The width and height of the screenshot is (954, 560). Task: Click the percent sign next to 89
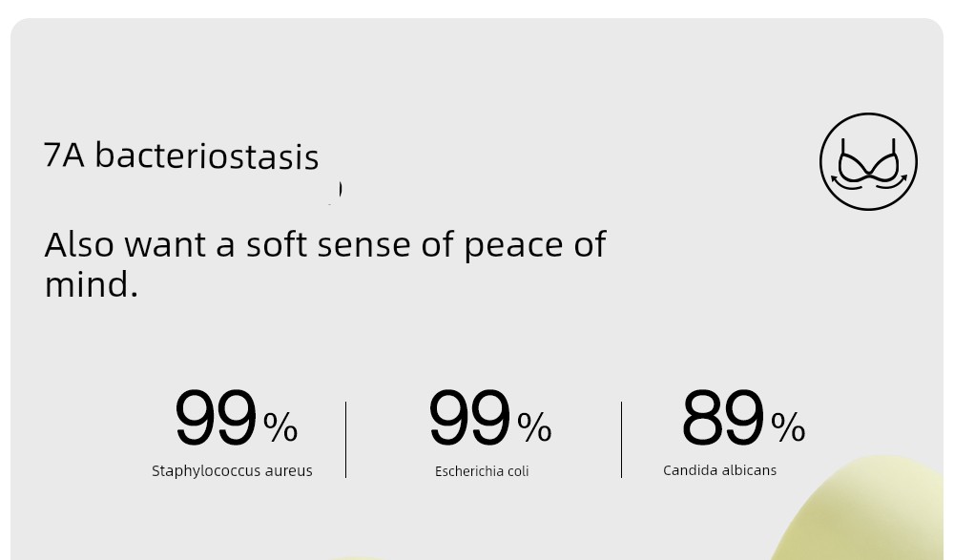point(788,427)
